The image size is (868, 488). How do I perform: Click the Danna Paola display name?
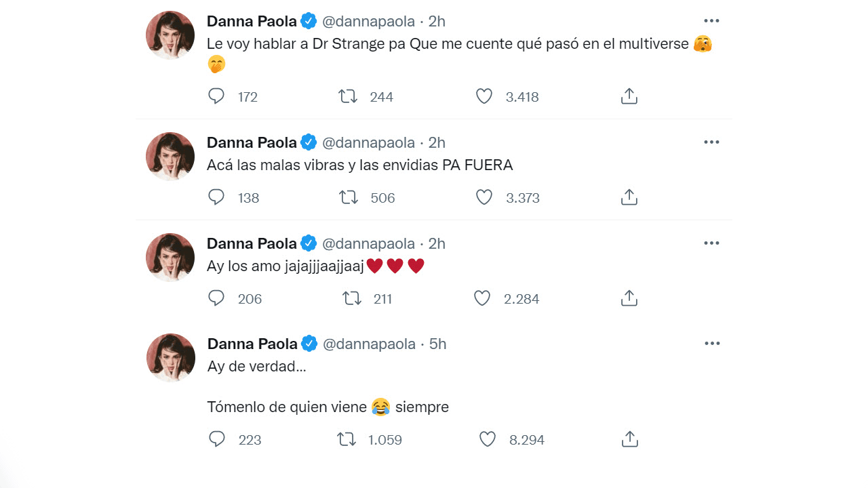coord(251,21)
